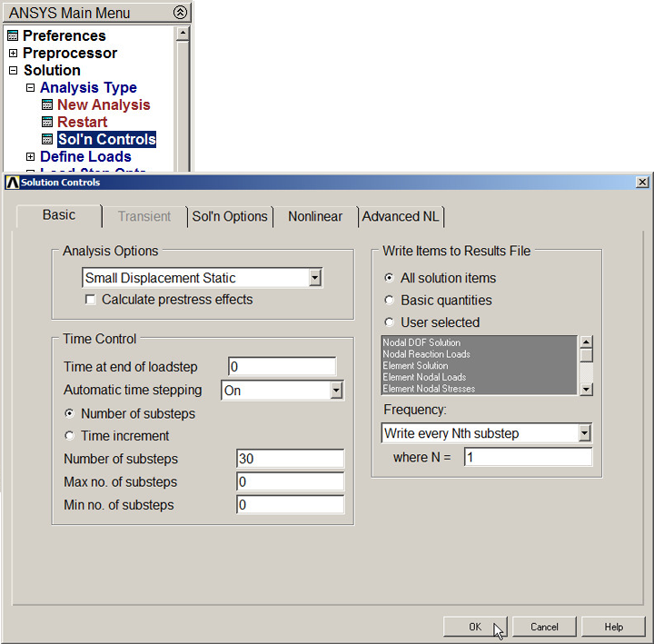
Task: Select User selected radio option
Action: point(390,322)
